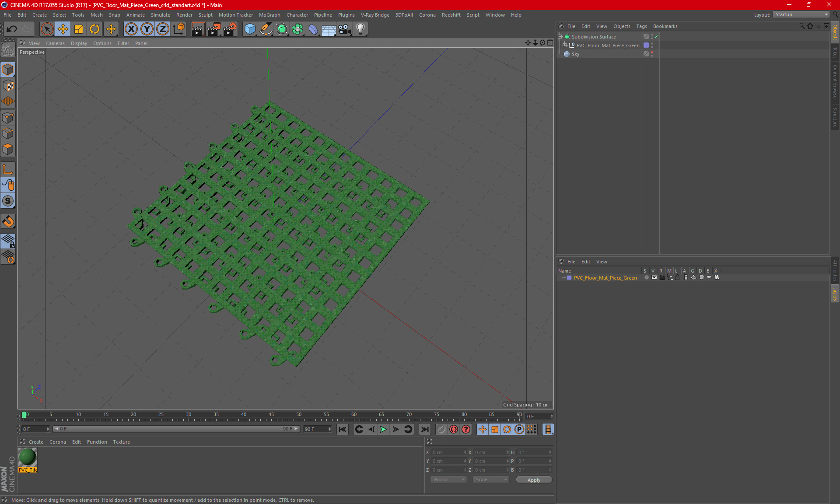This screenshot has height=504, width=840.
Task: Toggle X axis lock
Action: click(x=131, y=29)
